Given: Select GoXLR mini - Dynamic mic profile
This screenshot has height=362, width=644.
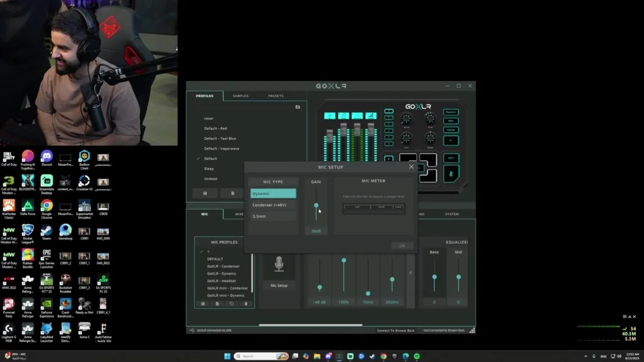Looking at the screenshot, I should coord(226,296).
